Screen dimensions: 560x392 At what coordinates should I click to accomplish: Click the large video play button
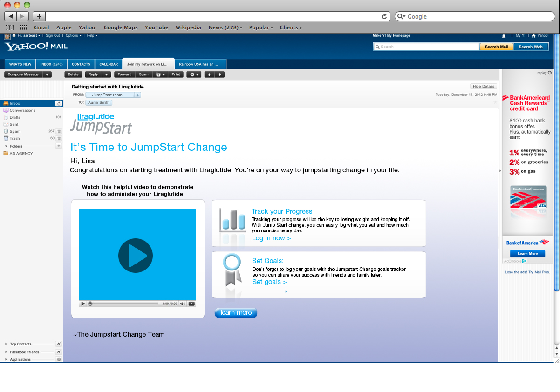coord(136,256)
